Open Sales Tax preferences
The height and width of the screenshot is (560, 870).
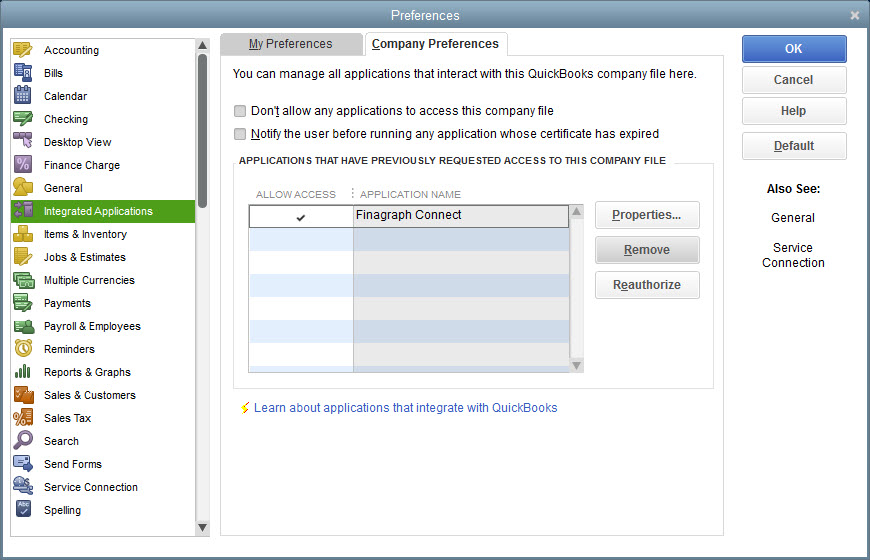tap(67, 418)
